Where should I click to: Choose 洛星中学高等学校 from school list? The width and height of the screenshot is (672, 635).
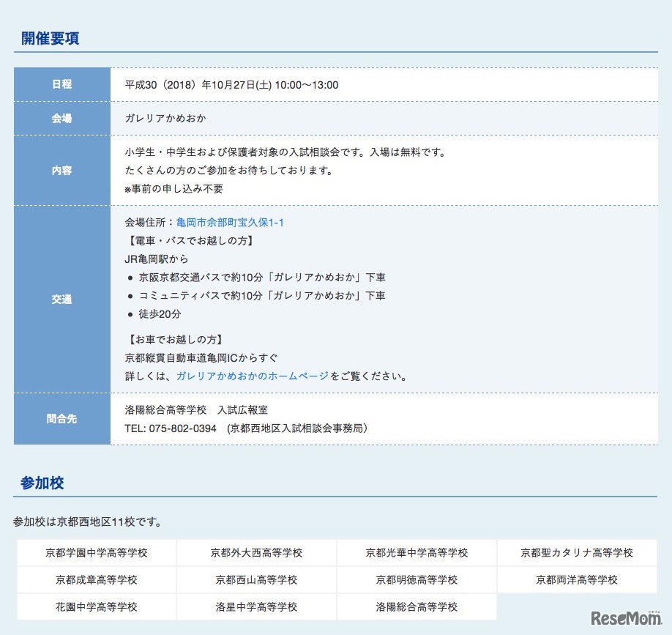click(x=256, y=606)
